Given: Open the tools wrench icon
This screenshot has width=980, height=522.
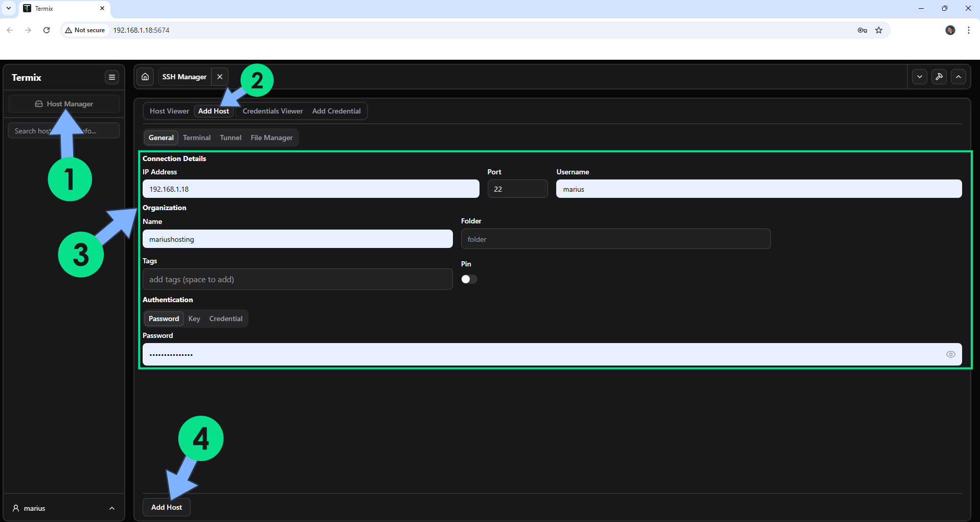Looking at the screenshot, I should tap(939, 77).
